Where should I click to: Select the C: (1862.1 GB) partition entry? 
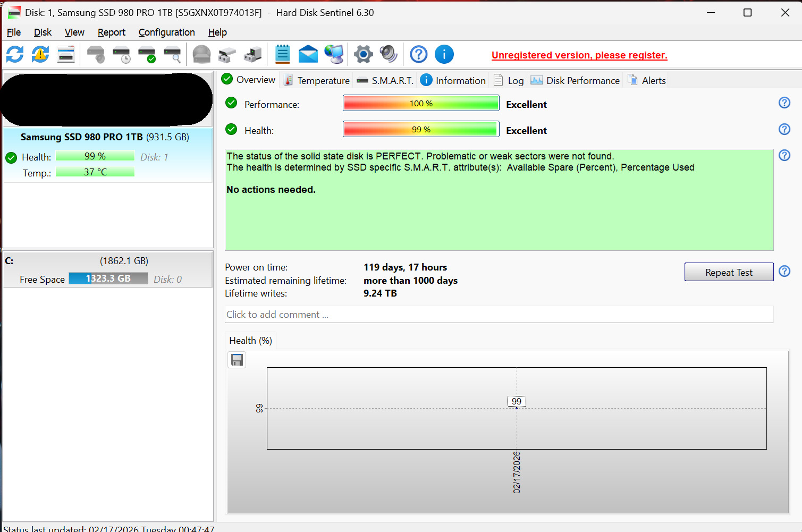coord(108,269)
